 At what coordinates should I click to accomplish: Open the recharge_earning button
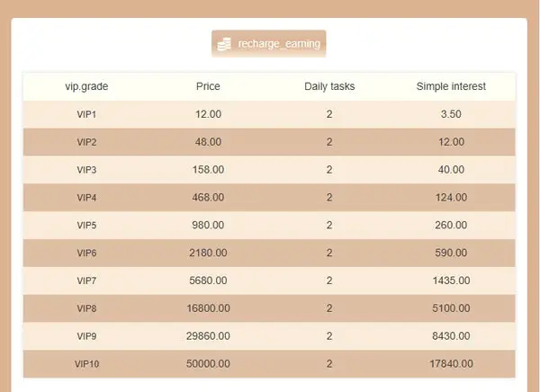[x=268, y=44]
